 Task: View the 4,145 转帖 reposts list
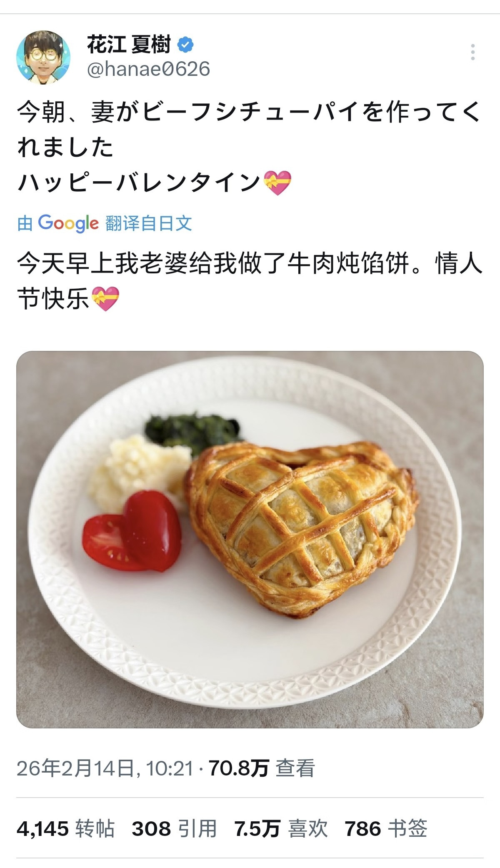point(66,828)
